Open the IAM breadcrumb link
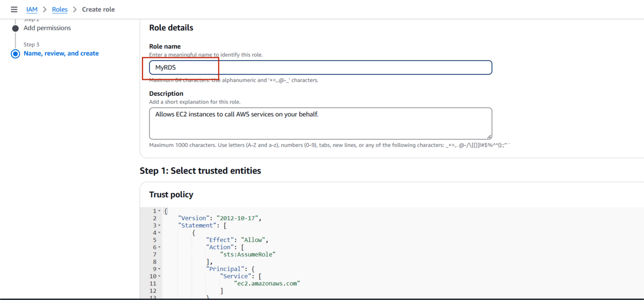Viewport: 644px width, 300px height. (31, 9)
